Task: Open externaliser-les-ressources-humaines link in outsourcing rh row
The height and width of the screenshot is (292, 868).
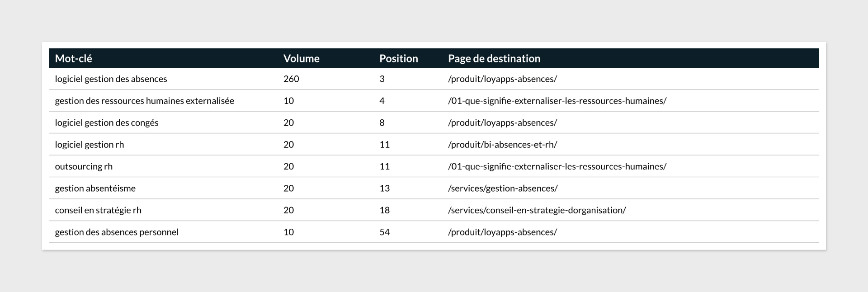Action: (x=557, y=166)
